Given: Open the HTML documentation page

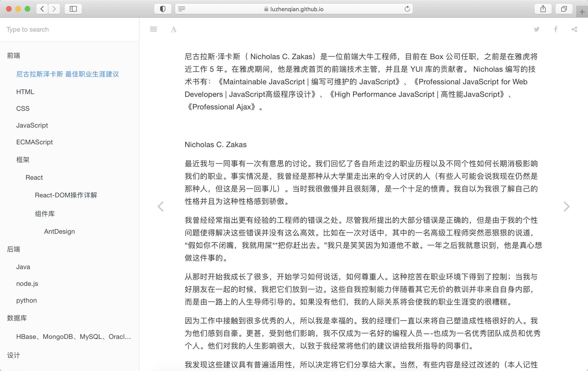Looking at the screenshot, I should pyautogui.click(x=25, y=92).
